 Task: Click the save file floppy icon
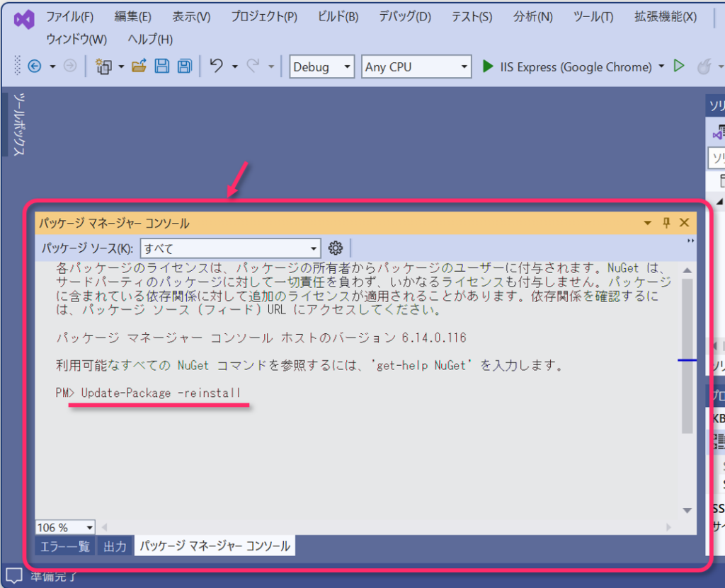(162, 67)
